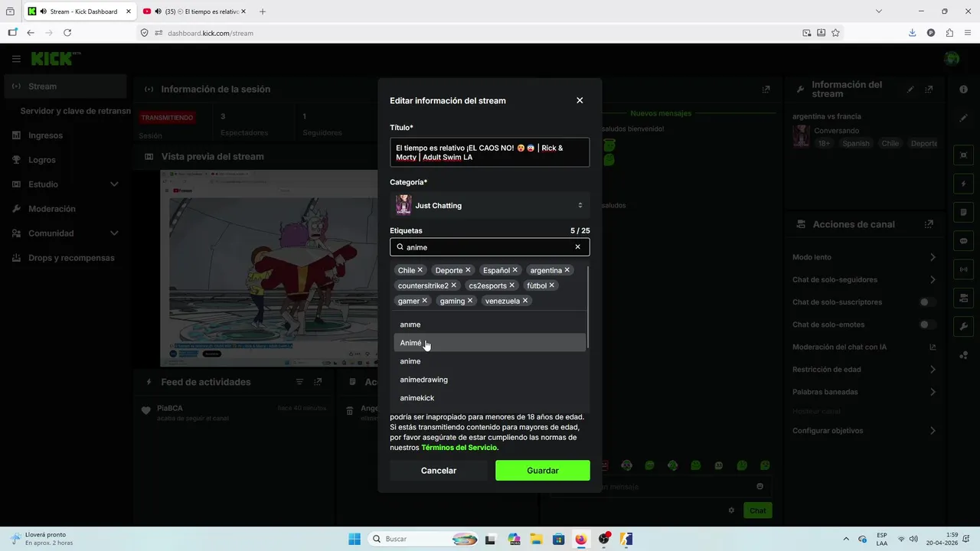The width and height of the screenshot is (980, 551).
Task: Click the chat bubble icon in right toolbar
Action: [x=963, y=241]
